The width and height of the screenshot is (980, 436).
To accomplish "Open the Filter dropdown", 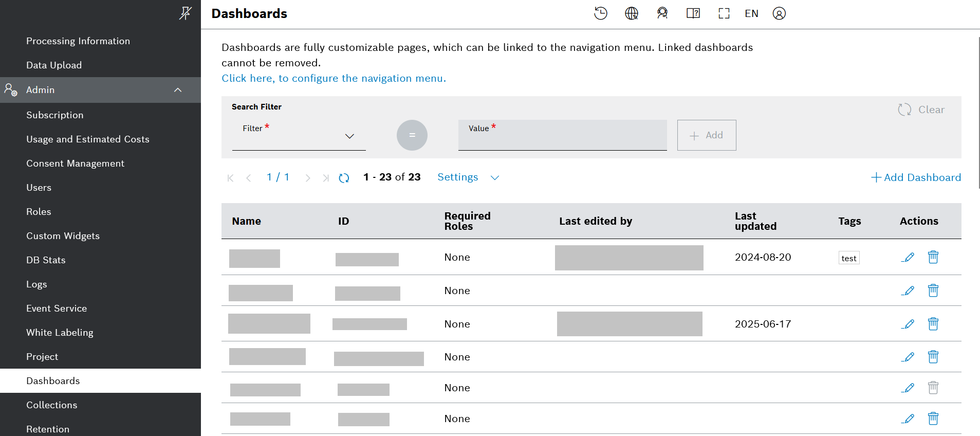I will (x=299, y=136).
